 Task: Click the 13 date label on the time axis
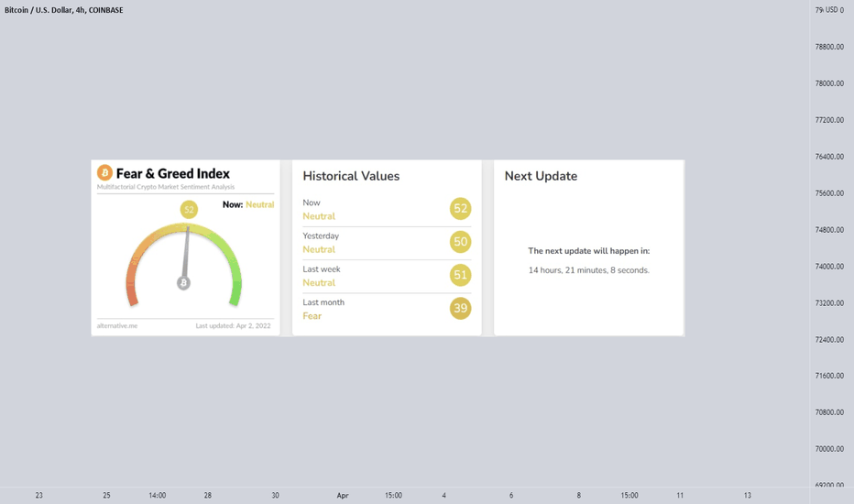748,495
